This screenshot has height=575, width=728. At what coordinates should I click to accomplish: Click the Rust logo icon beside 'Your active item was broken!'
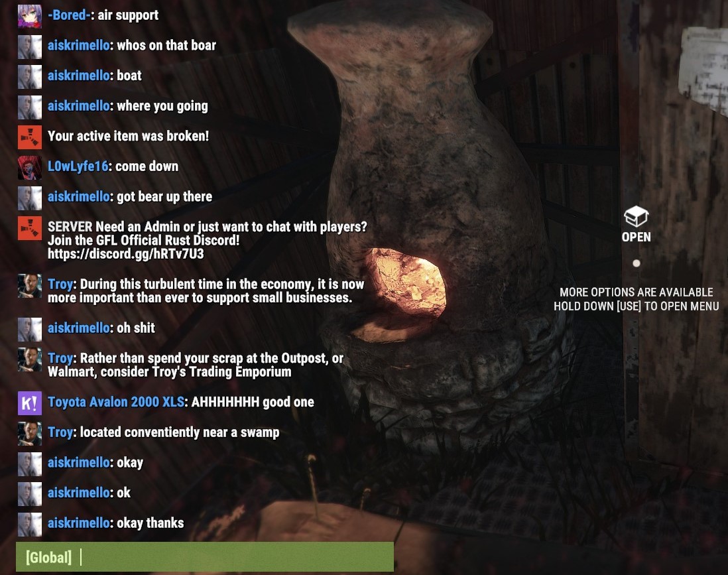tap(30, 137)
